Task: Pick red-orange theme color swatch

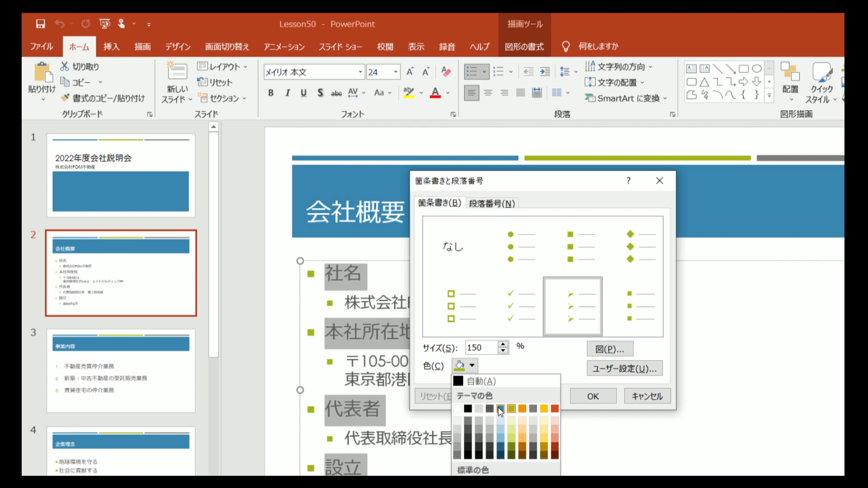Action: [555, 408]
